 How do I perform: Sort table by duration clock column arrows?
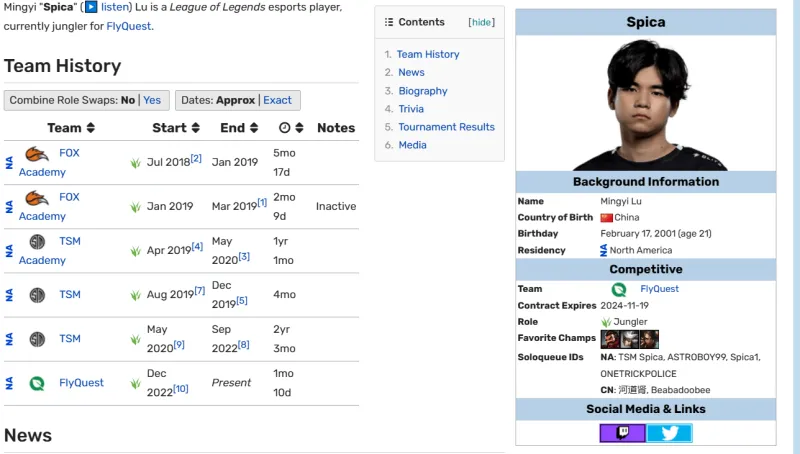[299, 128]
